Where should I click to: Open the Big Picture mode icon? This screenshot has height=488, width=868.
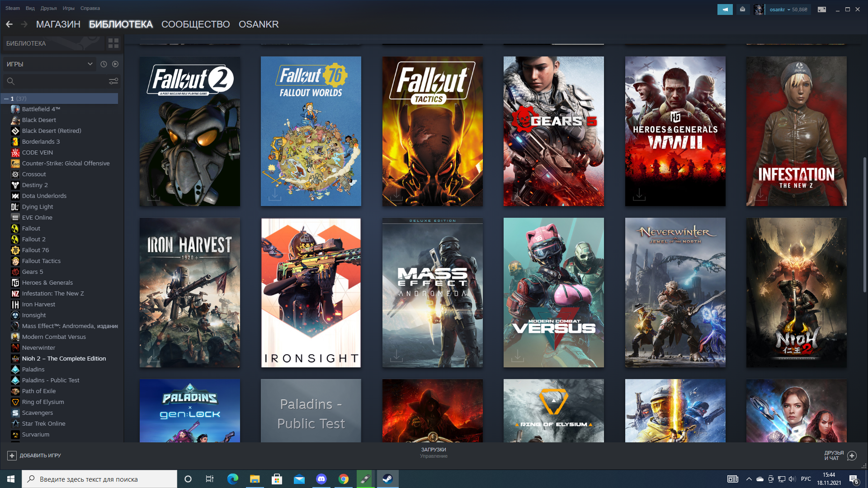tap(821, 9)
